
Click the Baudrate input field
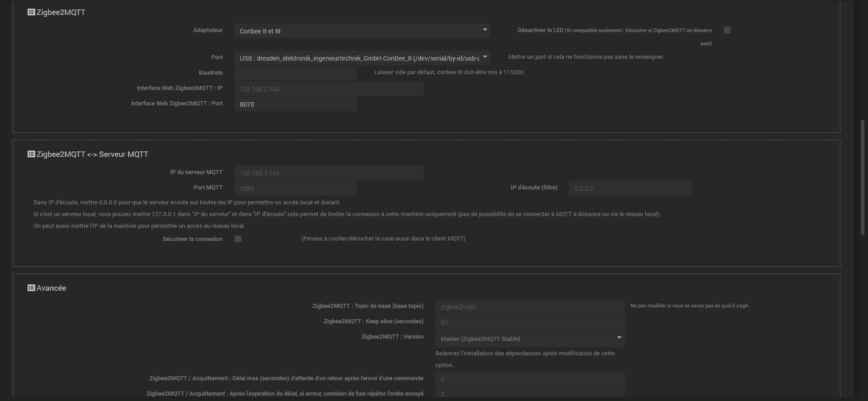coord(295,73)
